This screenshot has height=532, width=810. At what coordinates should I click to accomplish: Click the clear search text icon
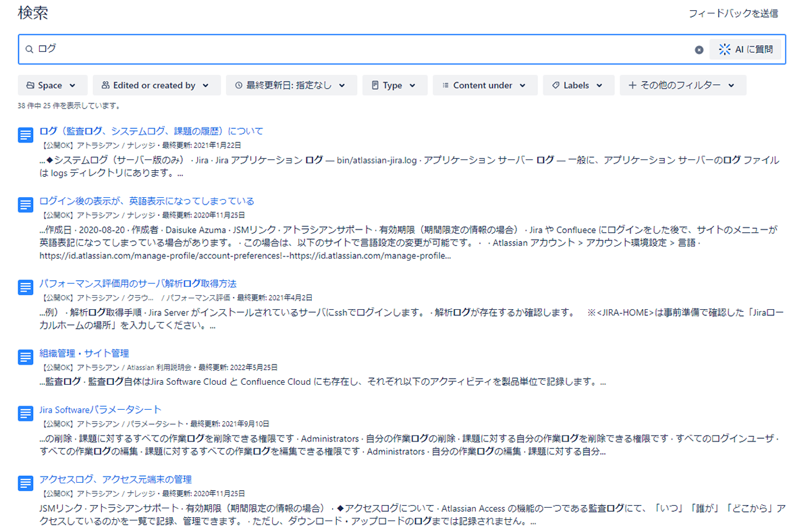coord(699,49)
